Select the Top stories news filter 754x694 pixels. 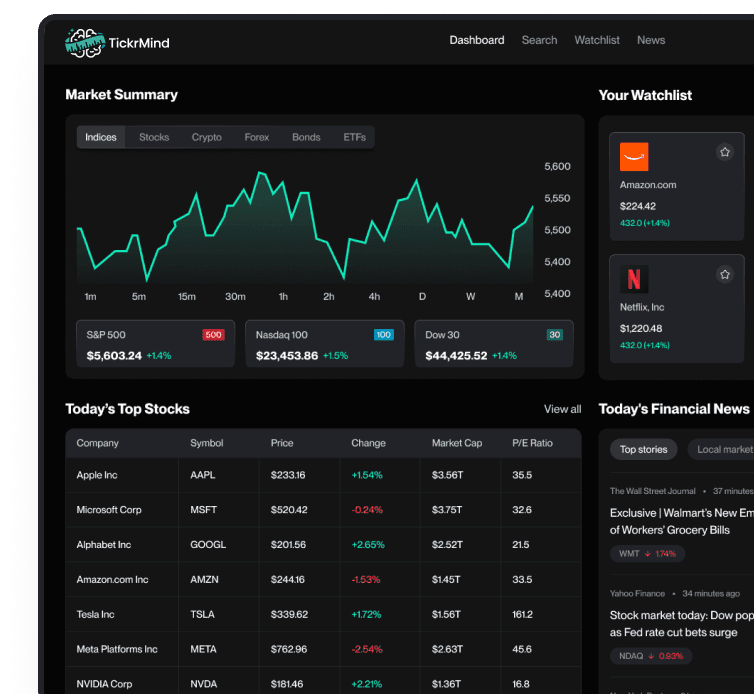pyautogui.click(x=643, y=449)
